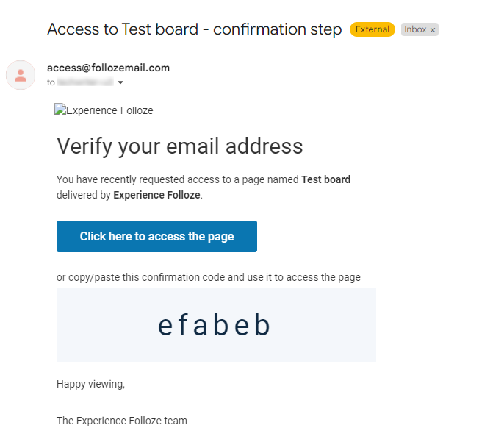Click the "or copy/paste this confirmation code" text
This screenshot has width=504, height=439.
208,277
